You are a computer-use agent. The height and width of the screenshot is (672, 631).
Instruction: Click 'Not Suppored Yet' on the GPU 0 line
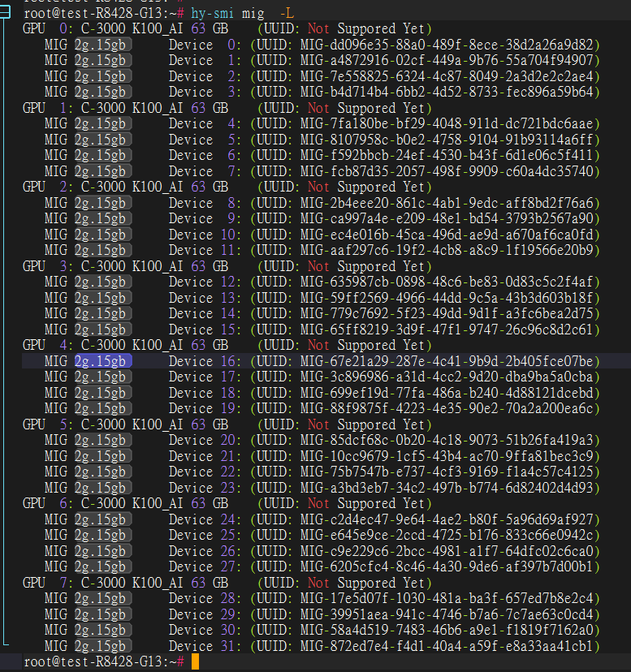pos(366,29)
